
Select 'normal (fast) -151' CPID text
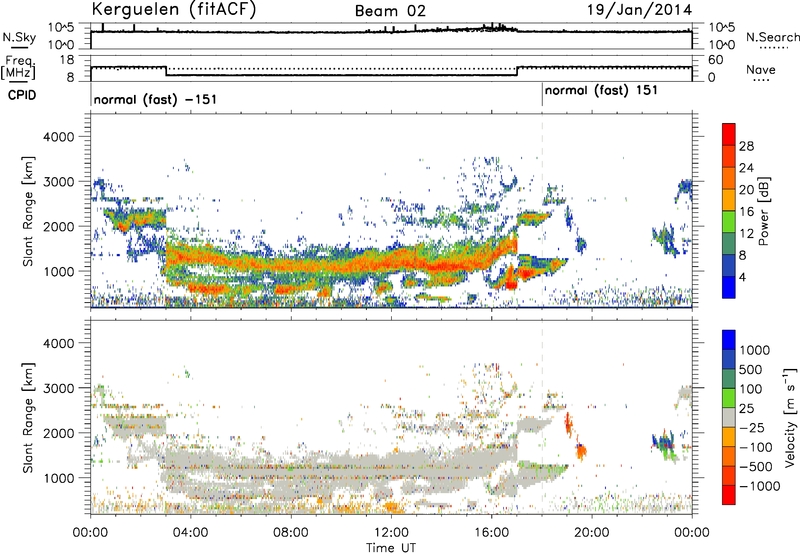click(155, 99)
